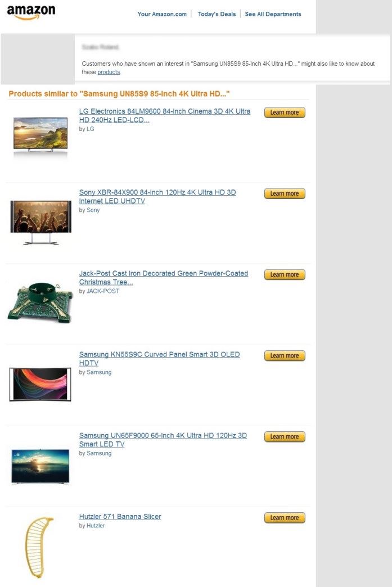This screenshot has height=587, width=392.
Task: View the curved Samsung TV thumbnail
Action: [x=40, y=385]
